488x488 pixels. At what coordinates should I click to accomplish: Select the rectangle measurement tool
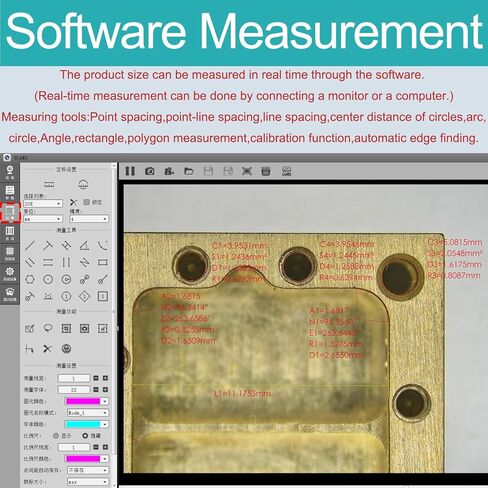103,263
